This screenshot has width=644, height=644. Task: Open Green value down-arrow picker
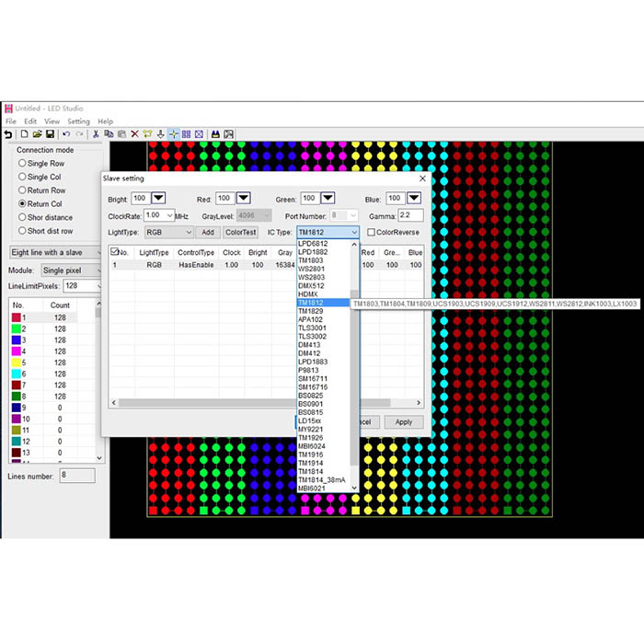[x=328, y=198]
